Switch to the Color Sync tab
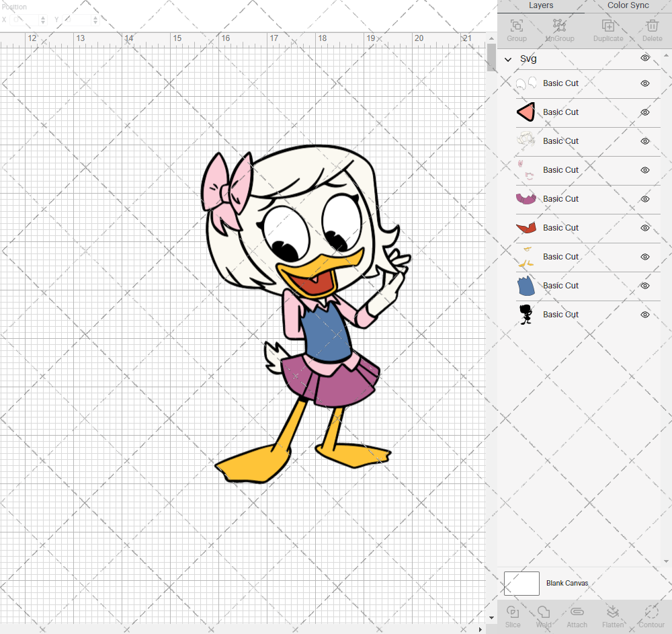 coord(628,5)
